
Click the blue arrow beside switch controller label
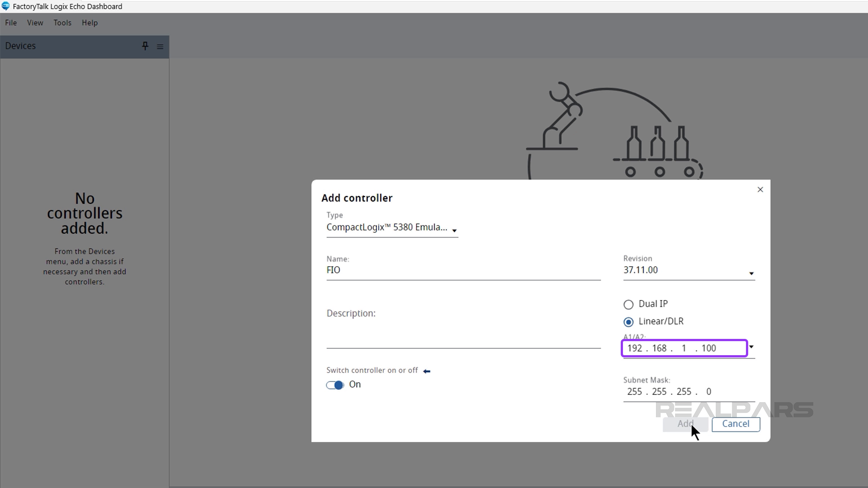[427, 371]
